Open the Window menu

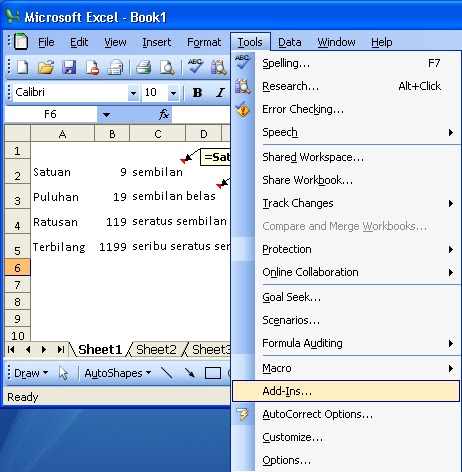click(336, 42)
